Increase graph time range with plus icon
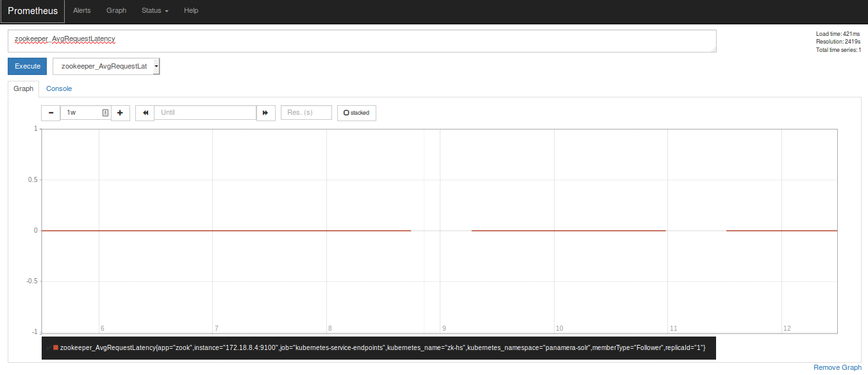 click(120, 113)
